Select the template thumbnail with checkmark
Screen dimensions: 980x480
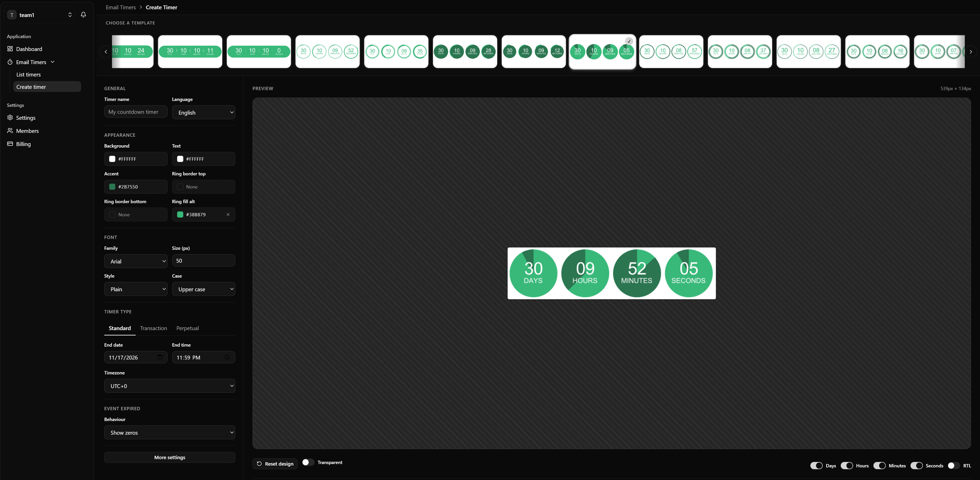[602, 52]
